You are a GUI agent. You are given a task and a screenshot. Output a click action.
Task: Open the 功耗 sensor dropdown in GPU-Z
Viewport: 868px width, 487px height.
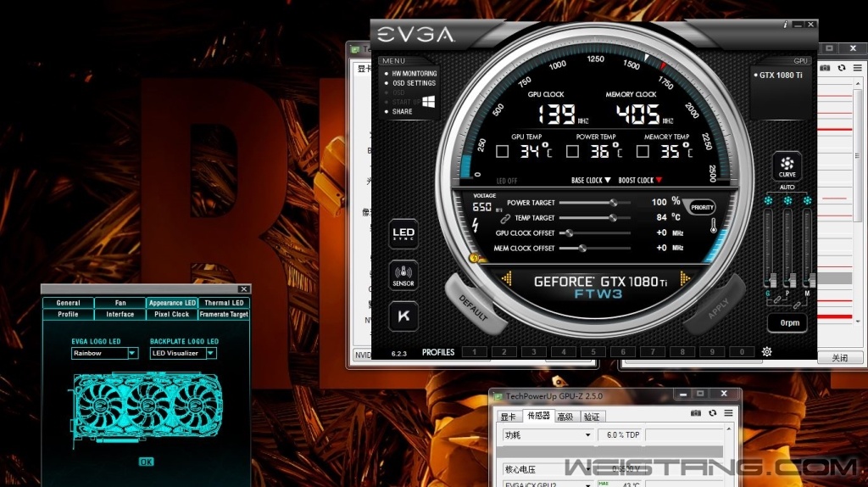tap(588, 435)
